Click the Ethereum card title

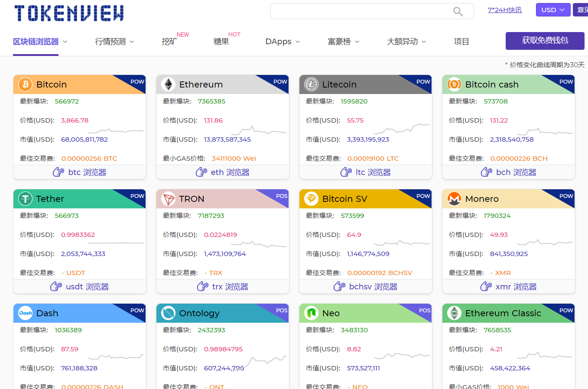click(201, 84)
